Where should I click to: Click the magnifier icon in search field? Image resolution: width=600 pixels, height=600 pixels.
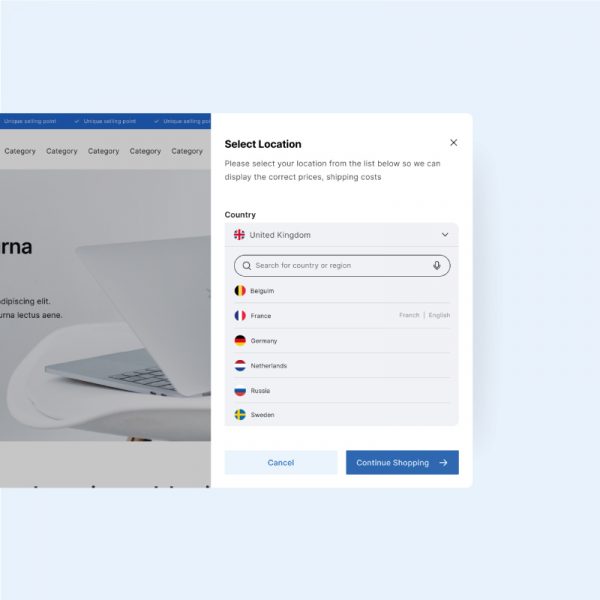click(247, 266)
